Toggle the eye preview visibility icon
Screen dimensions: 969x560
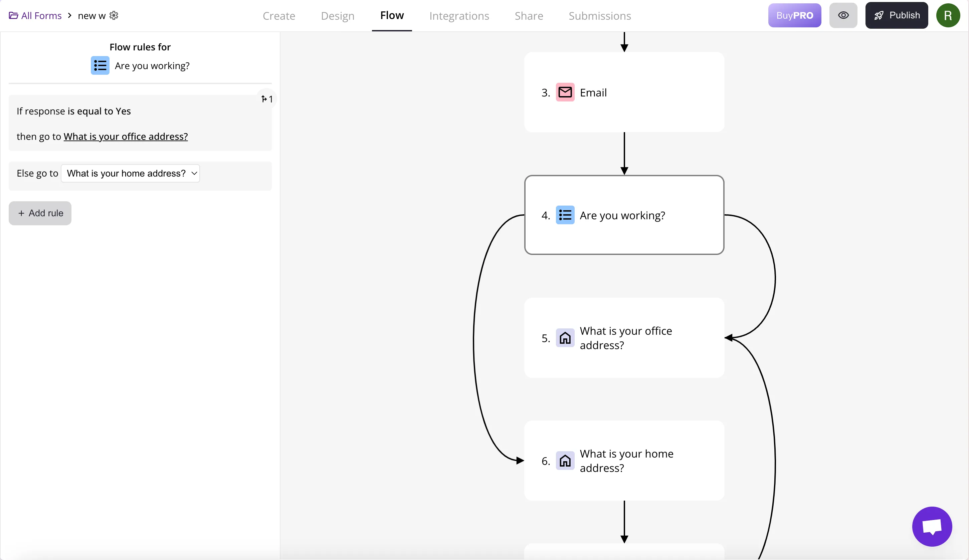tap(843, 15)
